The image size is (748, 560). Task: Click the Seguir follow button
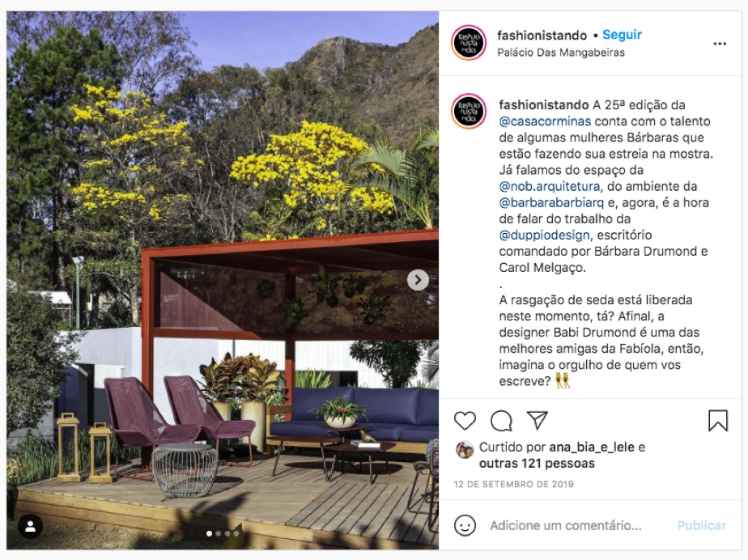[622, 34]
